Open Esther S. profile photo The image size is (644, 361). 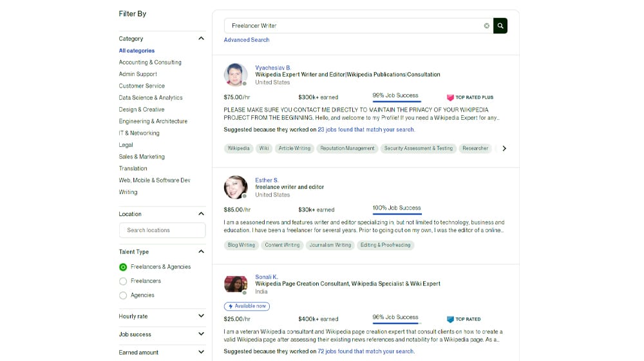[235, 187]
